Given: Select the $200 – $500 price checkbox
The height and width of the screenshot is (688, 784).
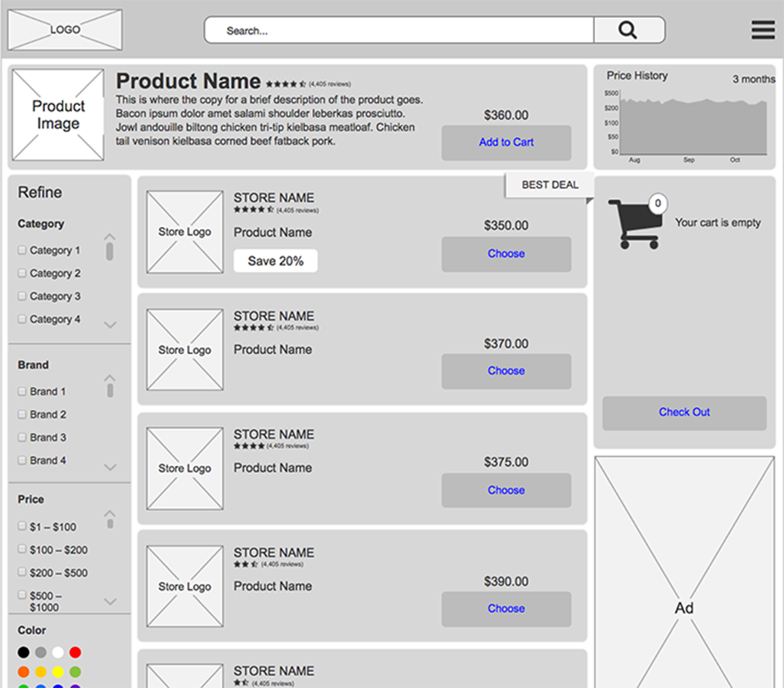Looking at the screenshot, I should pyautogui.click(x=22, y=572).
